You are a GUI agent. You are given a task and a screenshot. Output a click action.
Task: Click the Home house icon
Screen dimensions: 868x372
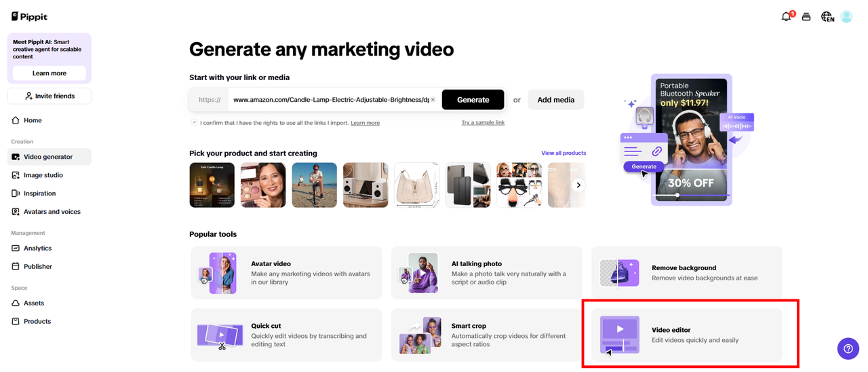16,120
